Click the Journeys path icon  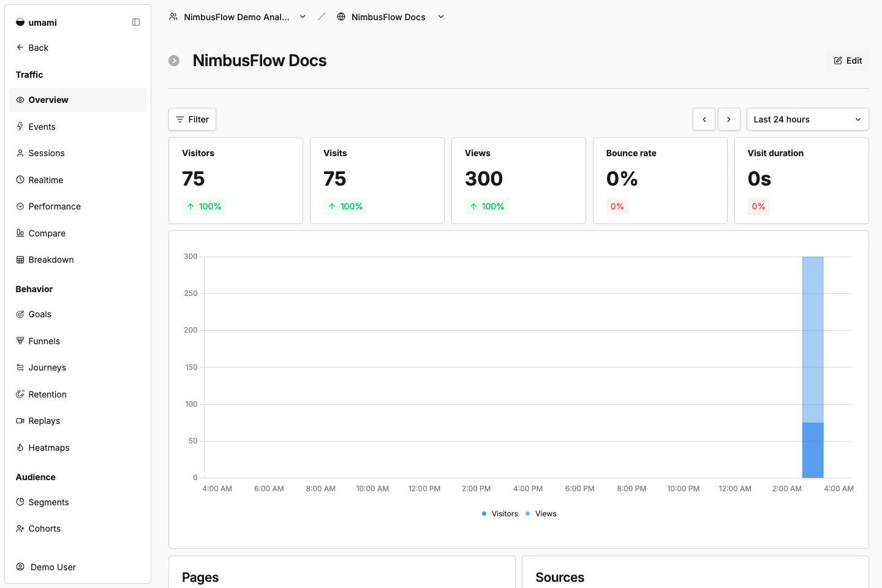point(20,367)
